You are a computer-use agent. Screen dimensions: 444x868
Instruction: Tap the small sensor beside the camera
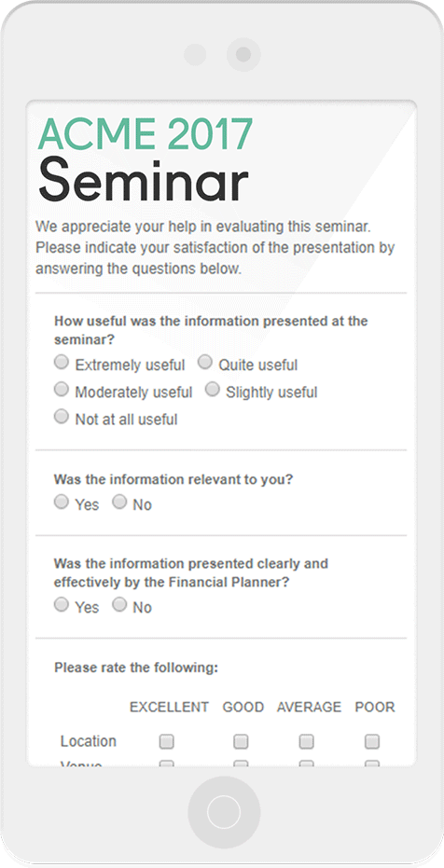pos(195,55)
